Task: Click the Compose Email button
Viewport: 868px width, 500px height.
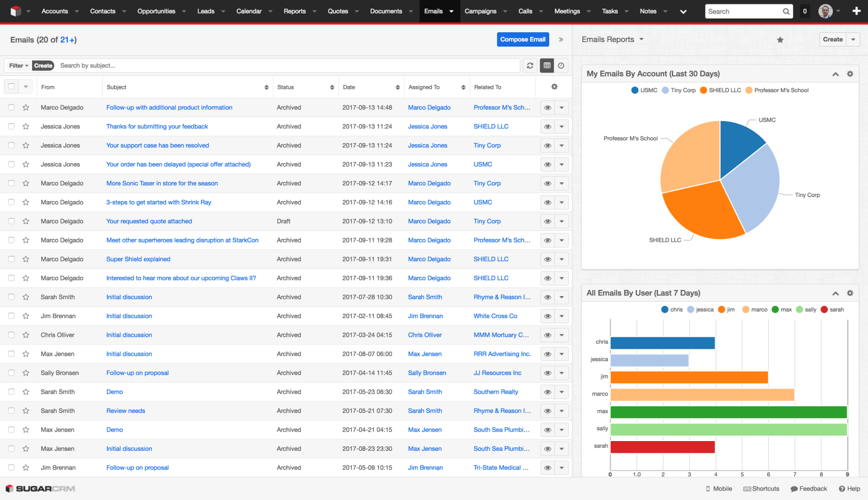Action: (x=523, y=40)
